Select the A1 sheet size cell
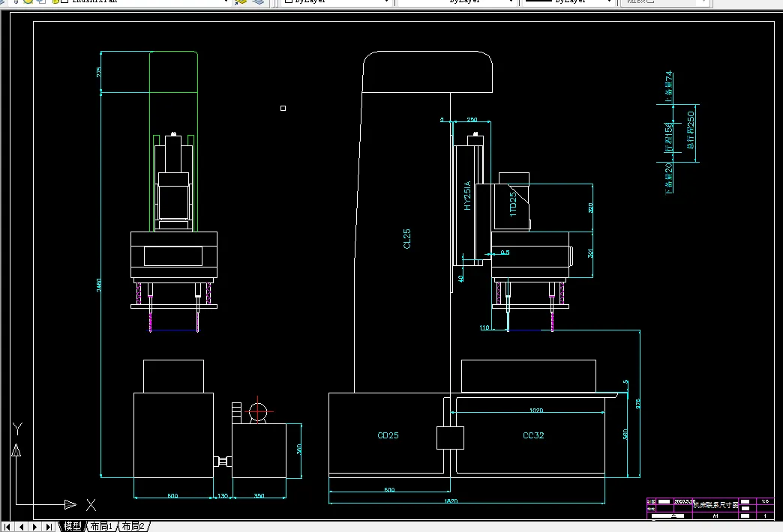Image resolution: width=783 pixels, height=532 pixels. [715, 516]
